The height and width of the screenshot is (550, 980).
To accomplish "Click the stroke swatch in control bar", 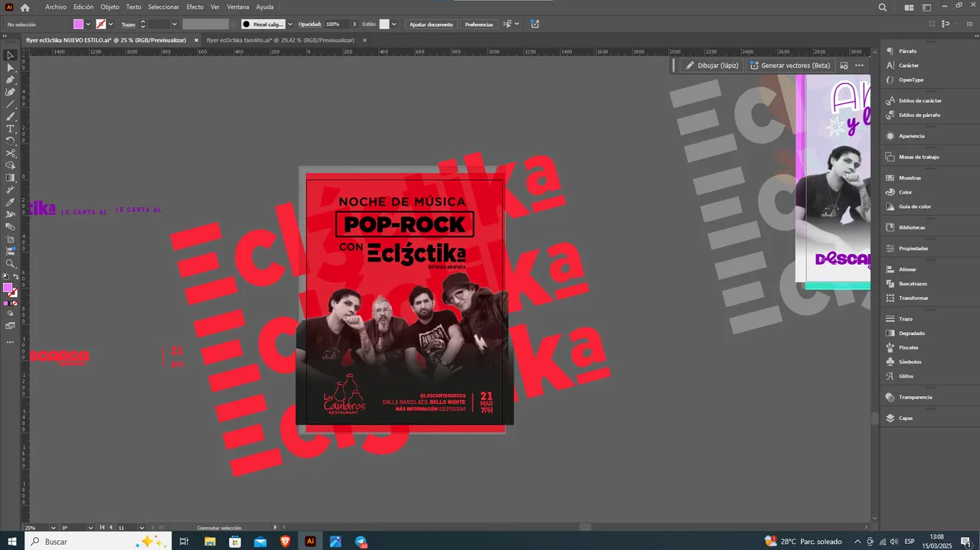I will coord(101,24).
